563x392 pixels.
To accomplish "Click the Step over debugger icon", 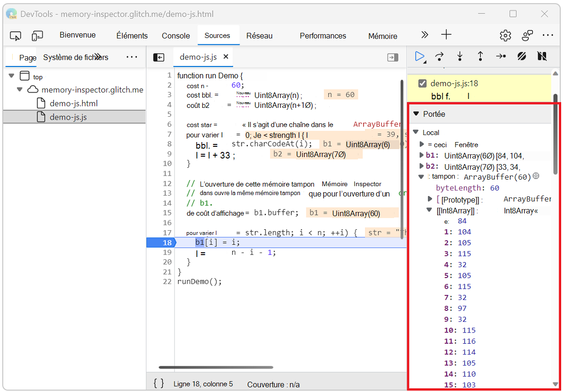I will coord(439,56).
